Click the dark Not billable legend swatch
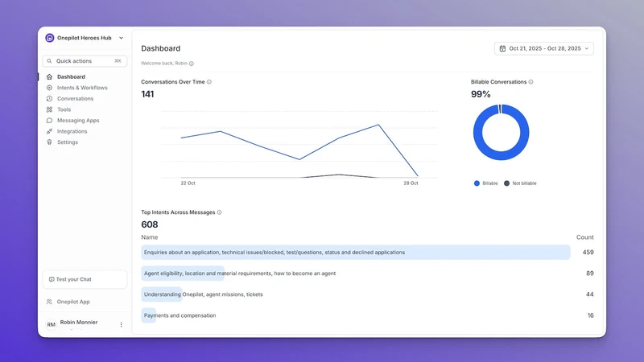The height and width of the screenshot is (362, 644). point(506,183)
